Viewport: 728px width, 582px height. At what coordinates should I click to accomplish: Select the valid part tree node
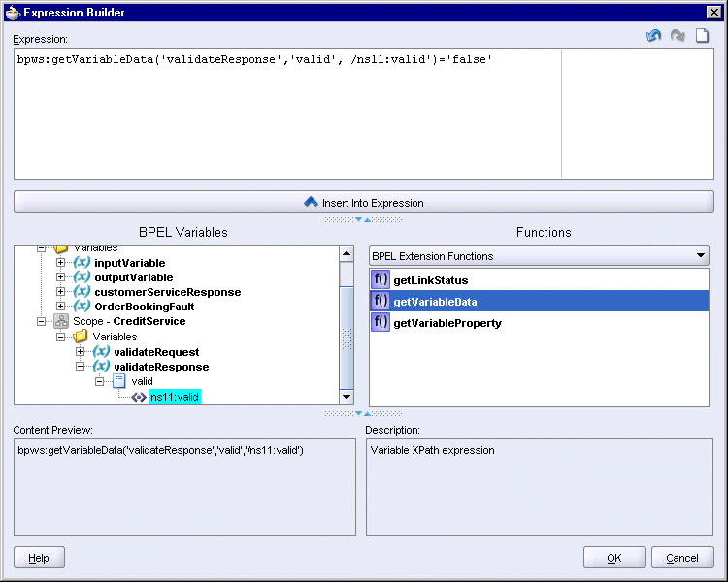click(x=142, y=381)
